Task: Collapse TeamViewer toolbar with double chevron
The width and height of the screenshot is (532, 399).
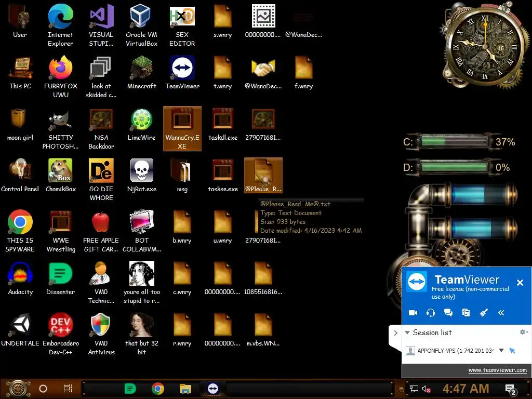Action: (x=501, y=312)
